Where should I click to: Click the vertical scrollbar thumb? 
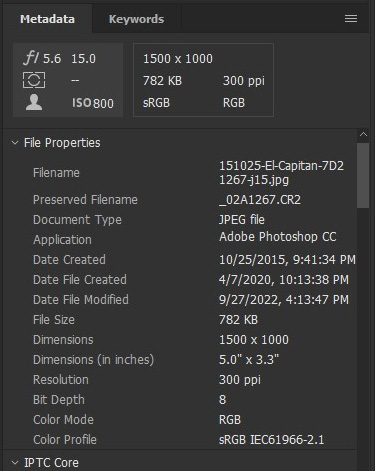click(363, 176)
